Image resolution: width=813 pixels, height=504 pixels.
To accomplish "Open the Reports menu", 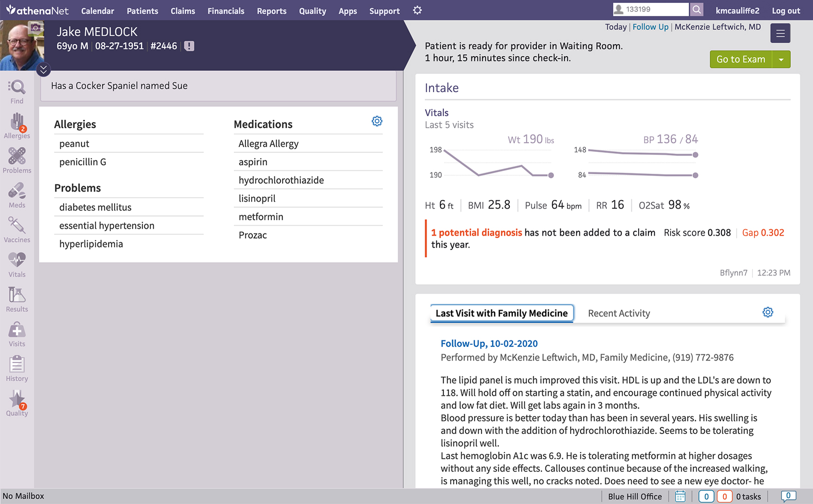I will pyautogui.click(x=271, y=11).
